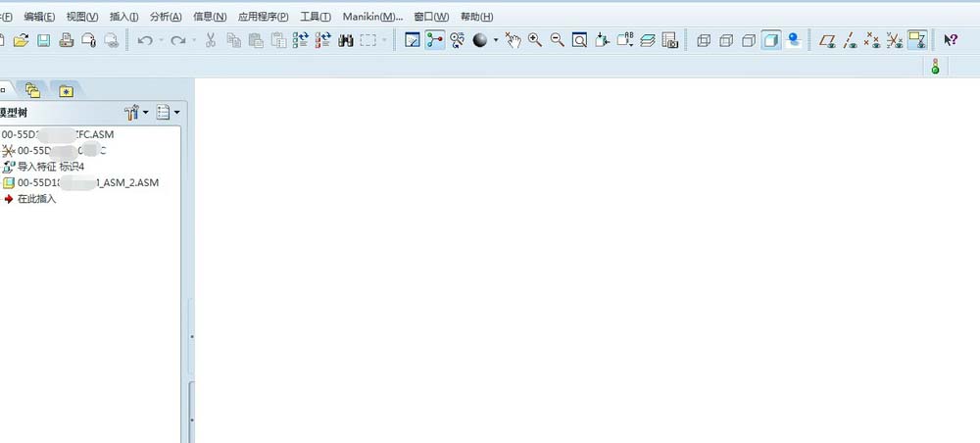Click the dashed selection box icon
The width and height of the screenshot is (980, 443).
[x=368, y=40]
